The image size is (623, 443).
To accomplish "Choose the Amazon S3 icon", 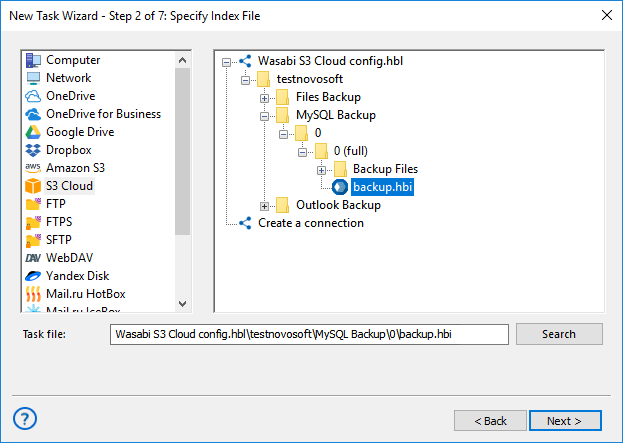I will (33, 168).
